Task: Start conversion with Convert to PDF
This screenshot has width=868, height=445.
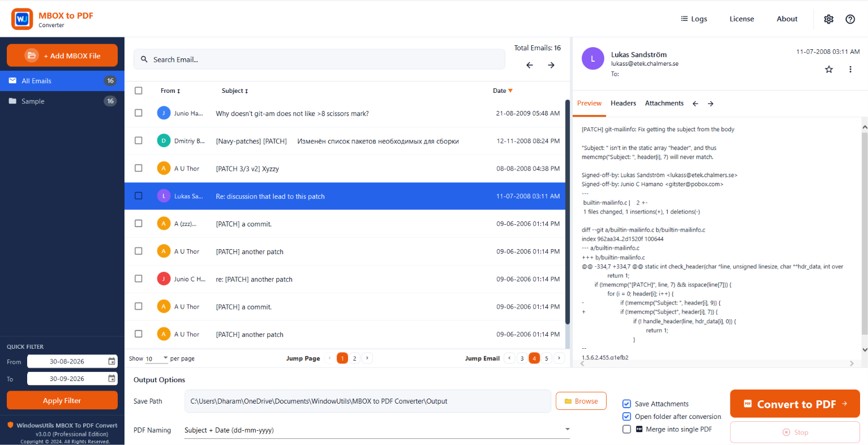Action: [795, 404]
